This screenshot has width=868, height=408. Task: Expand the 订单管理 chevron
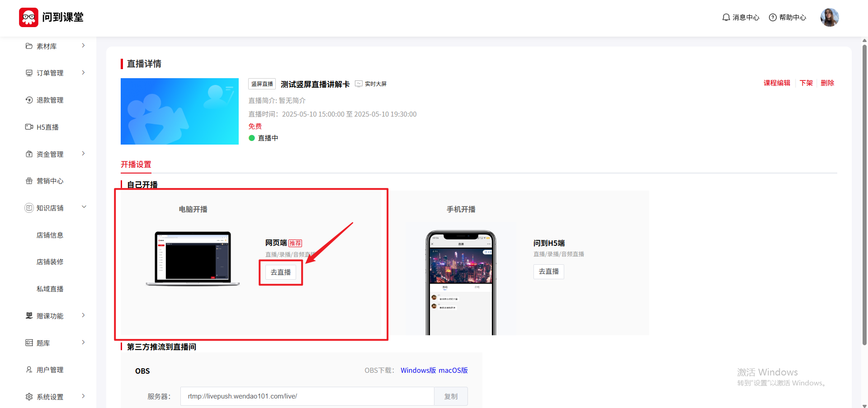(x=83, y=73)
